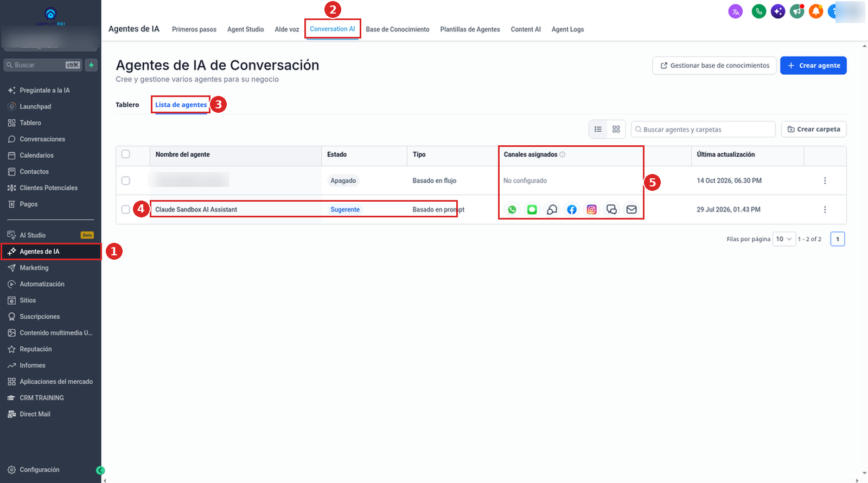Open the Base de Conocimiento tab

pos(398,29)
